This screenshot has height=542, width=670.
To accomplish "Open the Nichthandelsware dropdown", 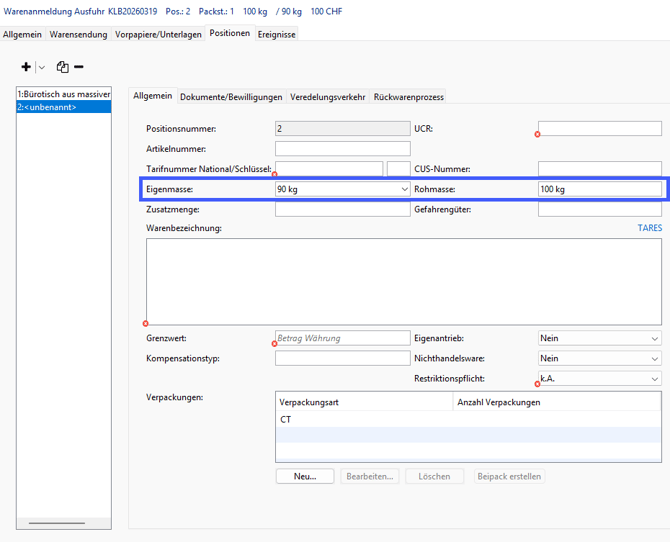I will 655,359.
